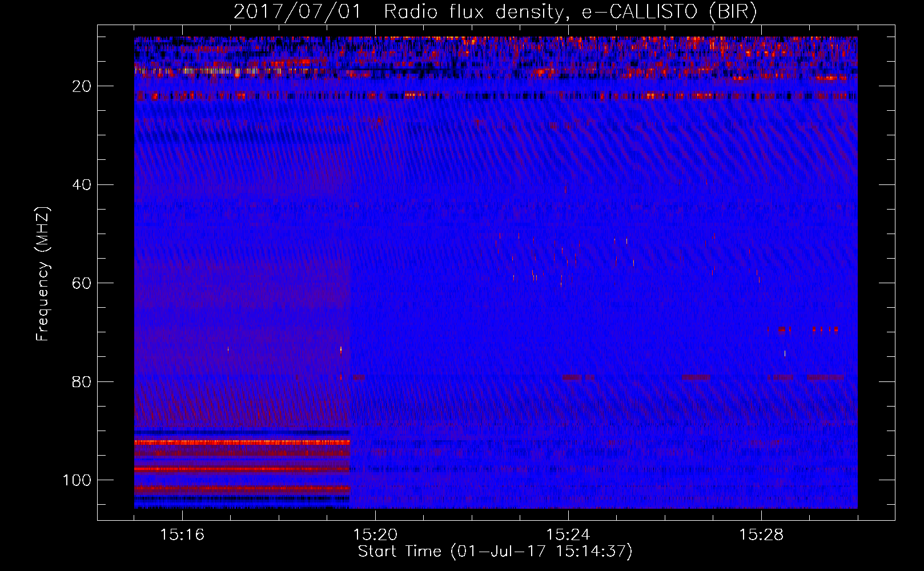Click the 20 frequency tick label

point(82,86)
